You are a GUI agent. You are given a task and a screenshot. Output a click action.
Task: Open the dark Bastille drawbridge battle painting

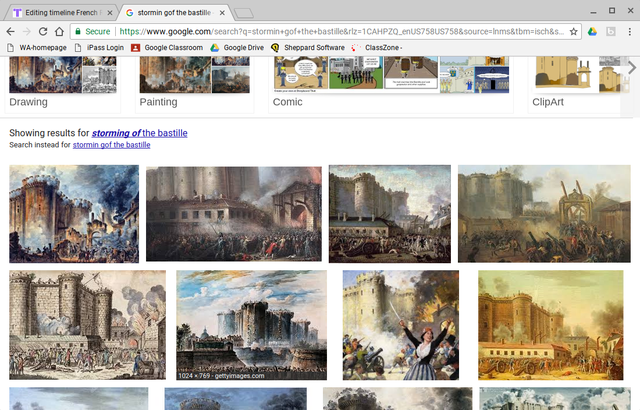[234, 214]
